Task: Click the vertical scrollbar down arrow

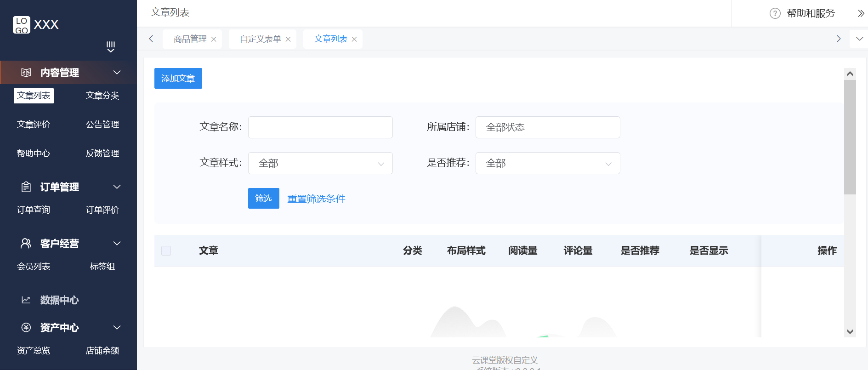Action: (850, 331)
